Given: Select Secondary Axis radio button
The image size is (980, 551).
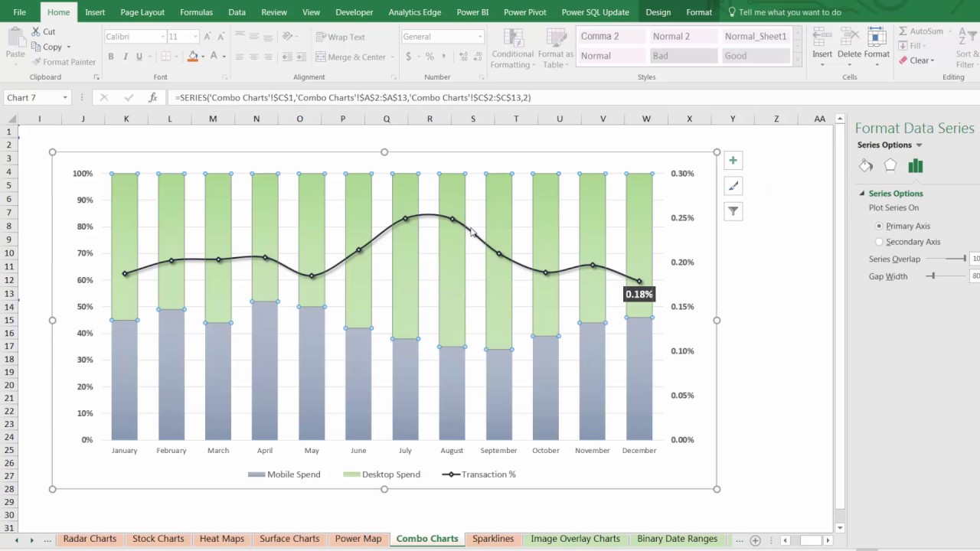Looking at the screenshot, I should [879, 242].
